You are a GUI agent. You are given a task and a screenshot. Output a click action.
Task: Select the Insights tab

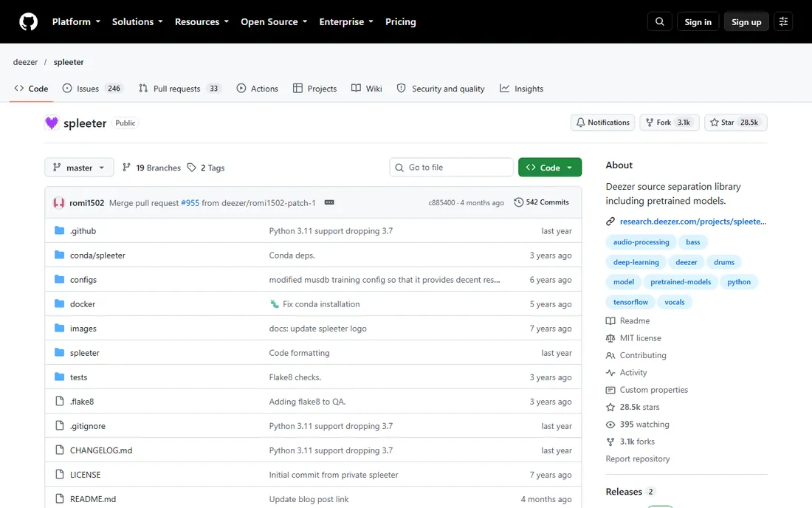tap(521, 89)
